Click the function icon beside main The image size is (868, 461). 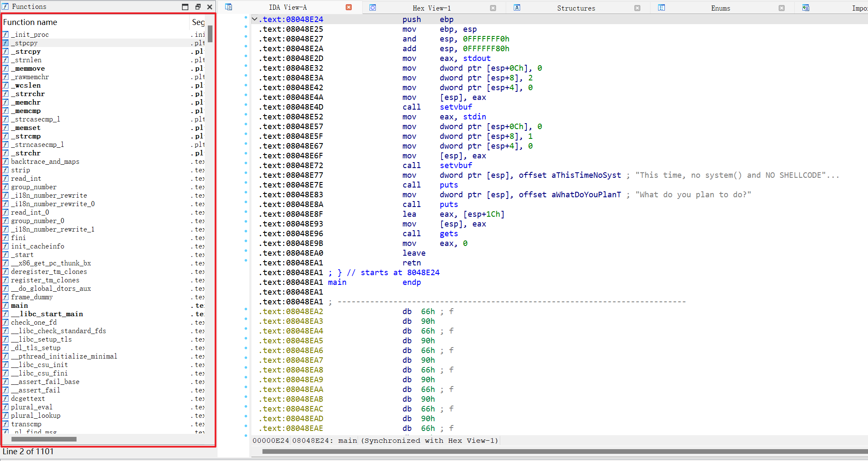(6, 306)
